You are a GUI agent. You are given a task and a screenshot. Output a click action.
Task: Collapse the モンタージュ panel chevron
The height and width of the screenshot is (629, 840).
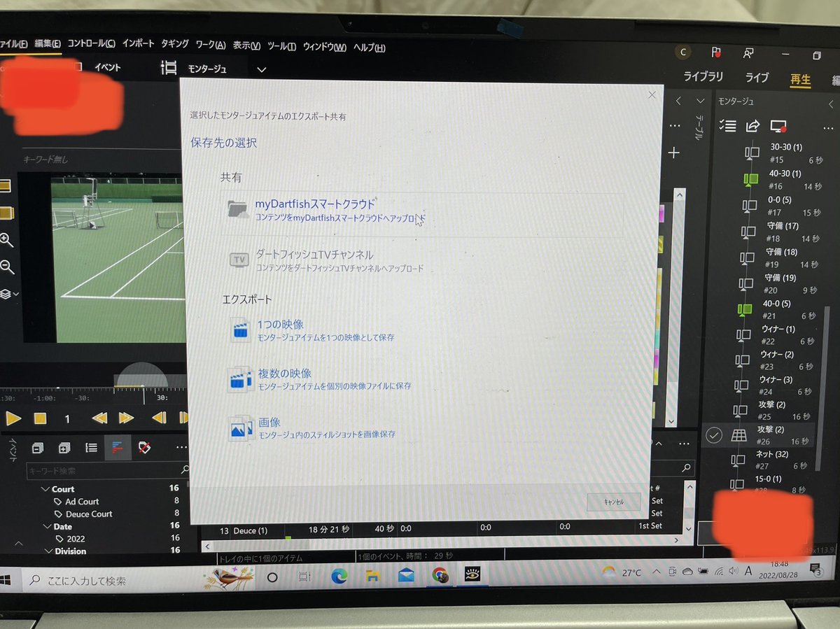[x=831, y=104]
